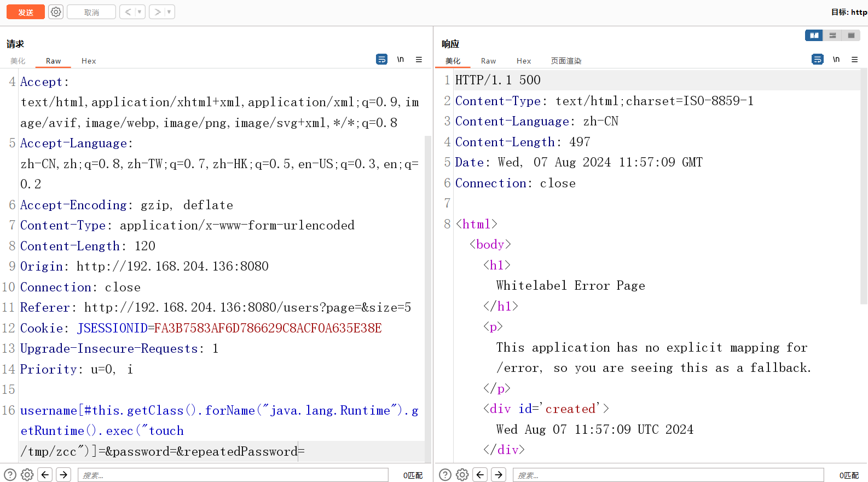Click the Origin header line
868x482 pixels.
[144, 266]
